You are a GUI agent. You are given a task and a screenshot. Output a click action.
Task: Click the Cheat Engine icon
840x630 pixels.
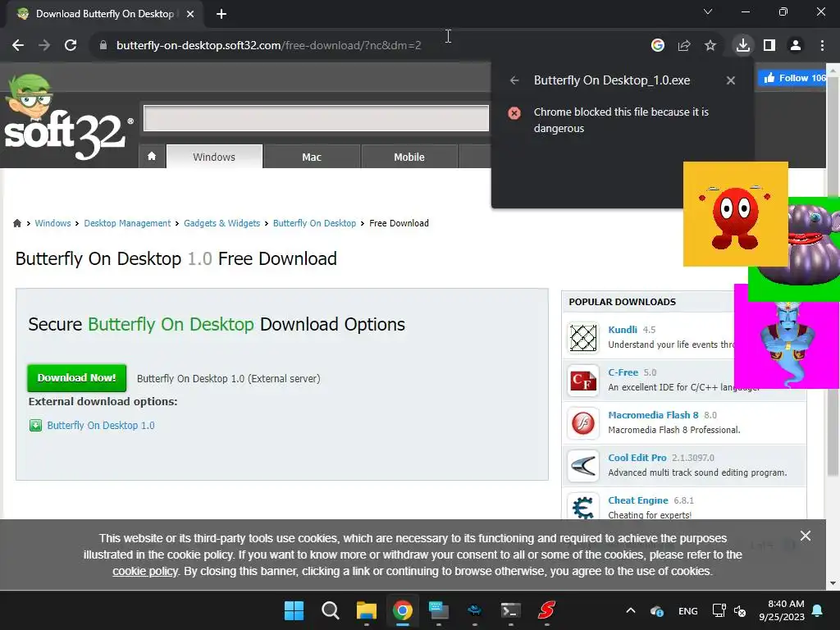(x=583, y=506)
